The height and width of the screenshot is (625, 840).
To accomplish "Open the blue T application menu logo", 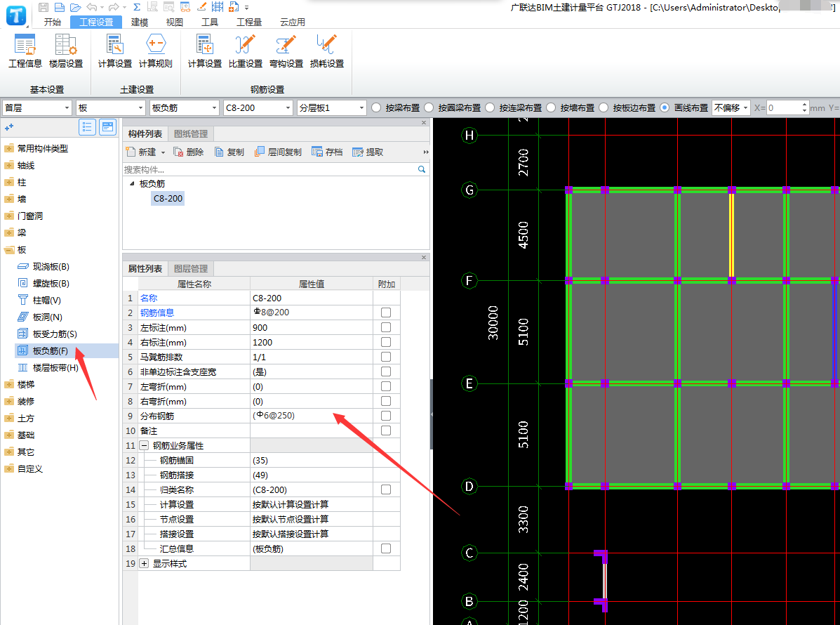I will (15, 15).
